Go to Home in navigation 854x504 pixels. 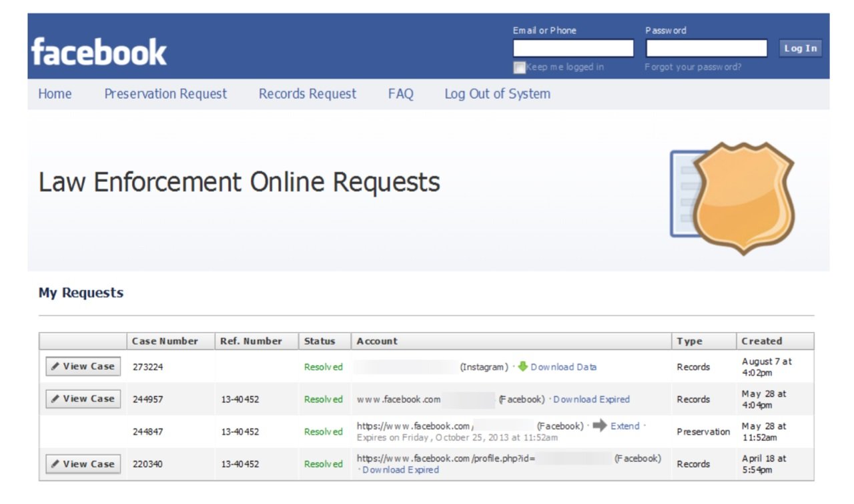[55, 94]
